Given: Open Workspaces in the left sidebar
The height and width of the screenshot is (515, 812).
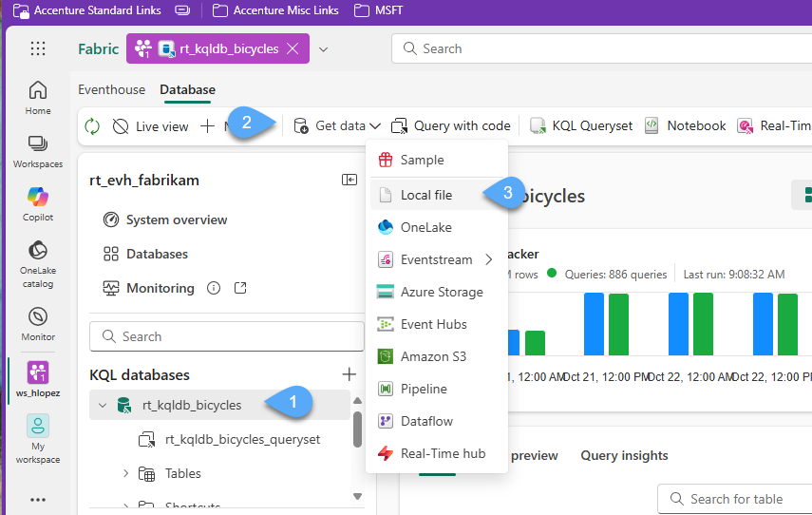Looking at the screenshot, I should pos(38,151).
